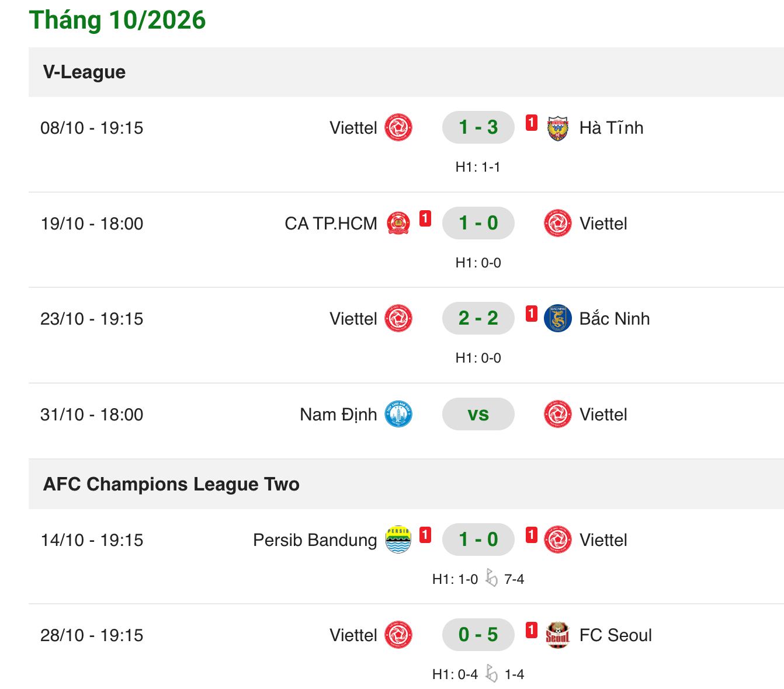Open the FC Seoul team name link
The height and width of the screenshot is (689, 784).
(x=616, y=635)
